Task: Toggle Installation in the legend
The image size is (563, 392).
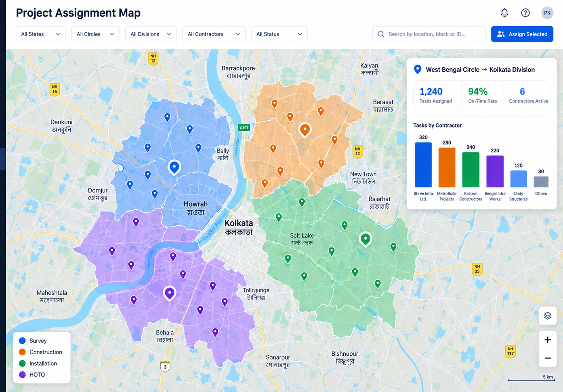Action: pos(38,363)
